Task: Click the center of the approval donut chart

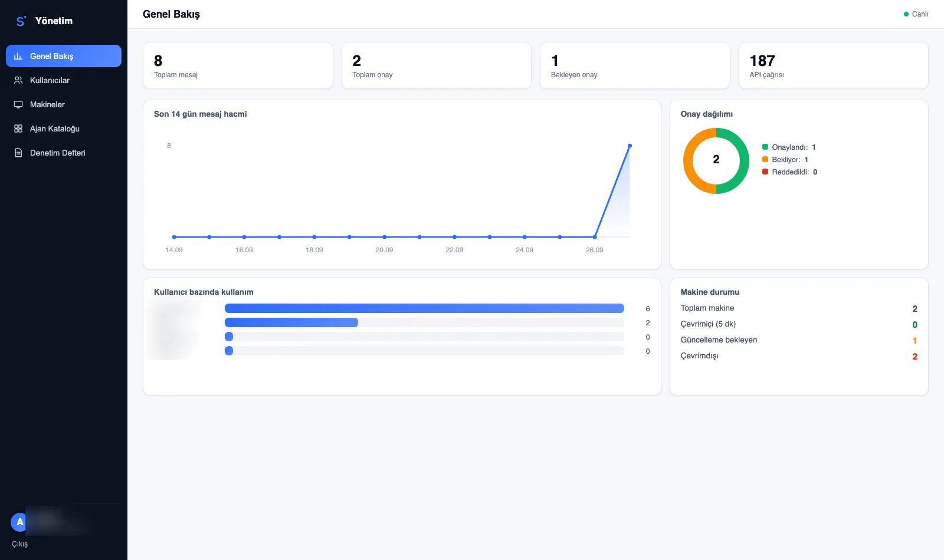Action: tap(716, 160)
